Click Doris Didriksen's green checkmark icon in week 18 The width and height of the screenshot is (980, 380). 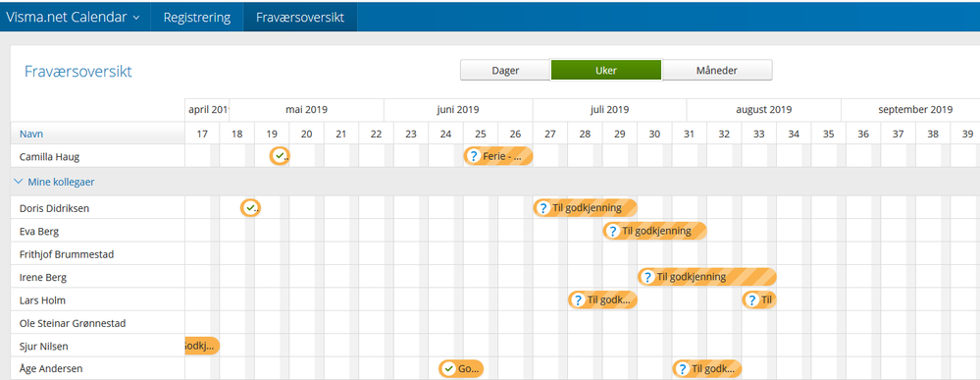click(x=250, y=208)
